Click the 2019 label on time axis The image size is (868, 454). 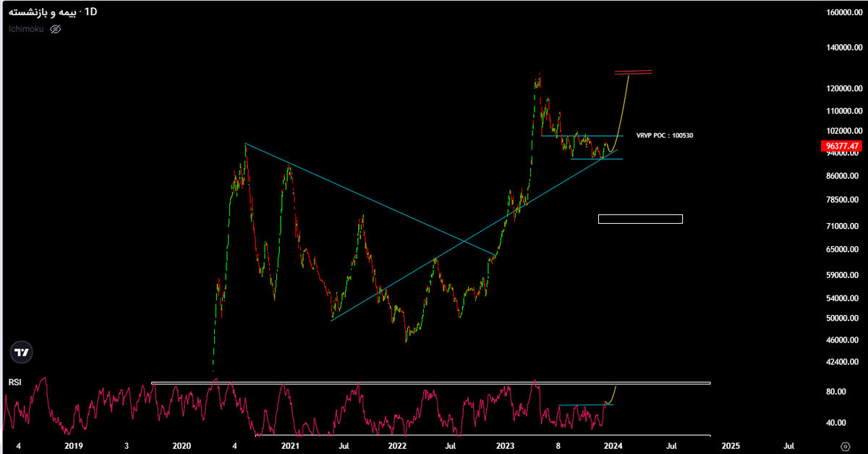point(72,445)
